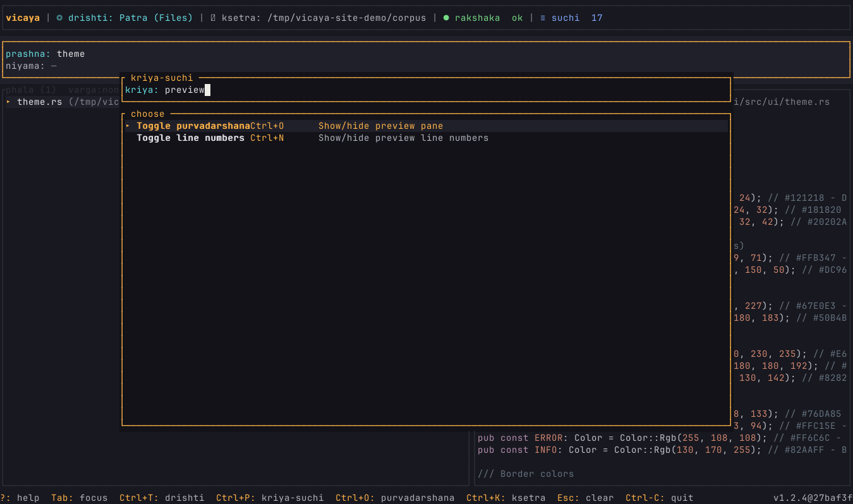Click the Ctrl+N shortcut label
This screenshot has height=504, width=853.
(x=267, y=138)
